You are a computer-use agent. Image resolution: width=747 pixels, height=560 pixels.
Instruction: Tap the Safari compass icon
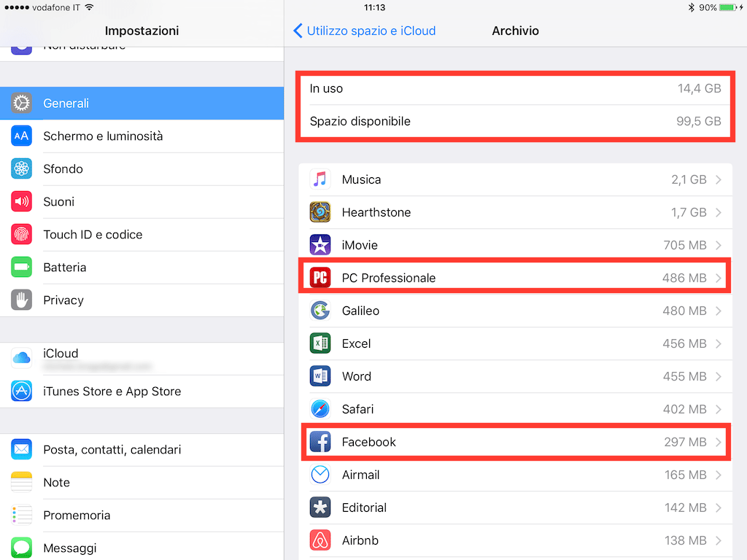[320, 409]
